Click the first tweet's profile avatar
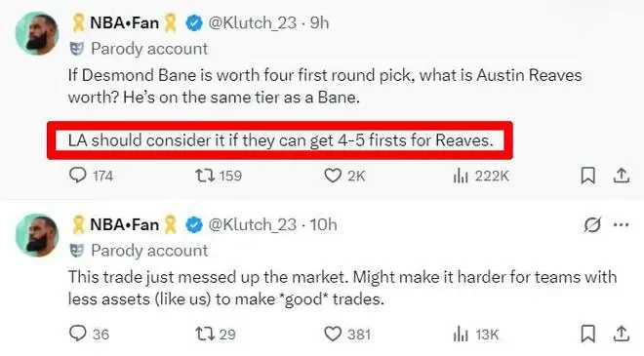 coord(37,33)
